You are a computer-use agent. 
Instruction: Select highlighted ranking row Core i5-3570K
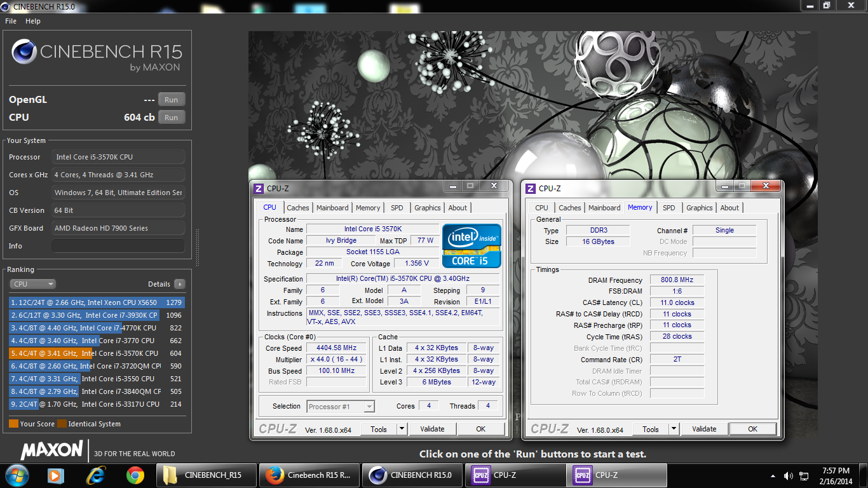coord(97,353)
